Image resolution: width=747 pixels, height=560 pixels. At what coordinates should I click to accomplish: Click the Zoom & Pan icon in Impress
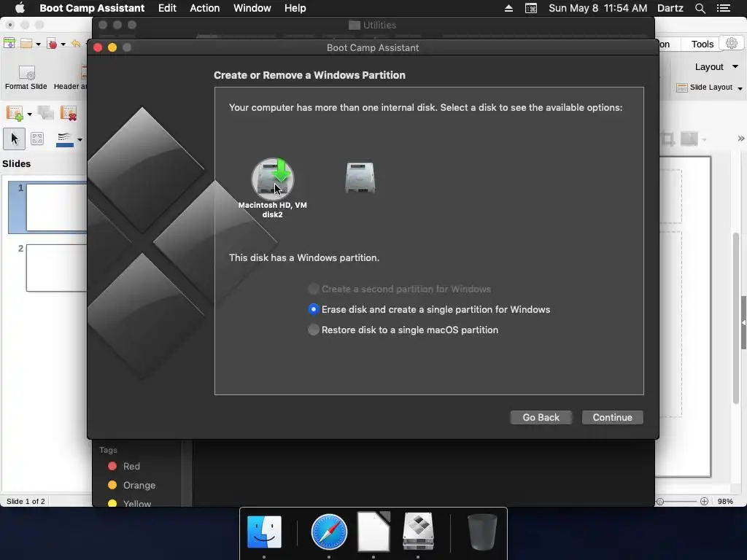coord(36,139)
